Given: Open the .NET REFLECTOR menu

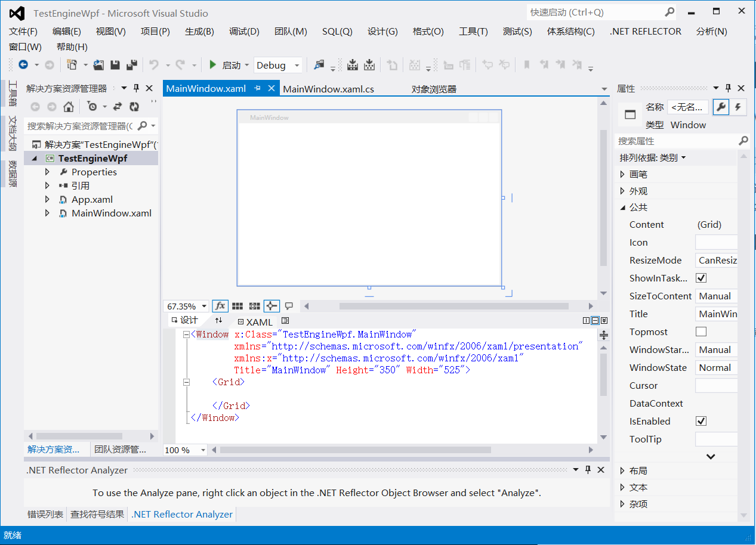Looking at the screenshot, I should [645, 32].
